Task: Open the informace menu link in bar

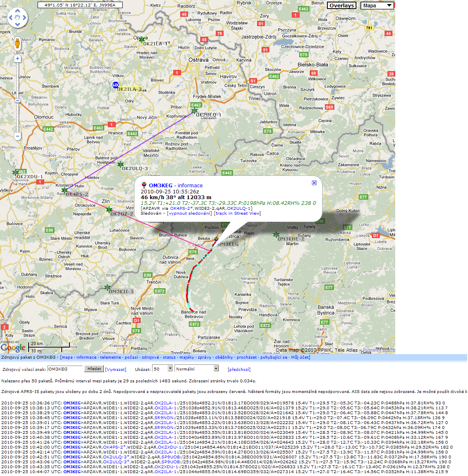Action: click(86, 357)
